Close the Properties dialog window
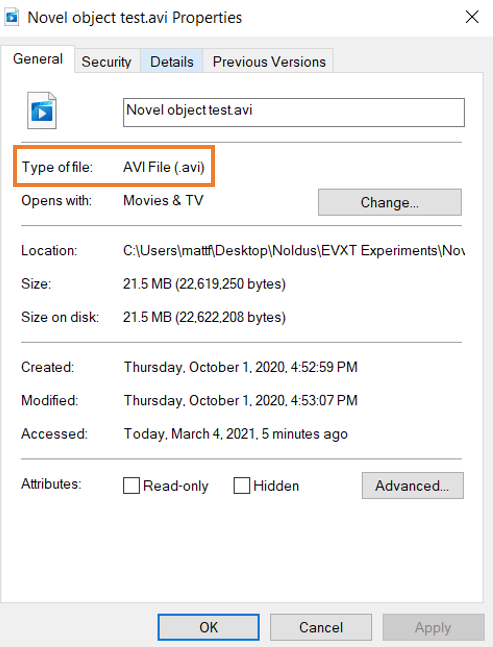This screenshot has height=647, width=493. pos(472,17)
